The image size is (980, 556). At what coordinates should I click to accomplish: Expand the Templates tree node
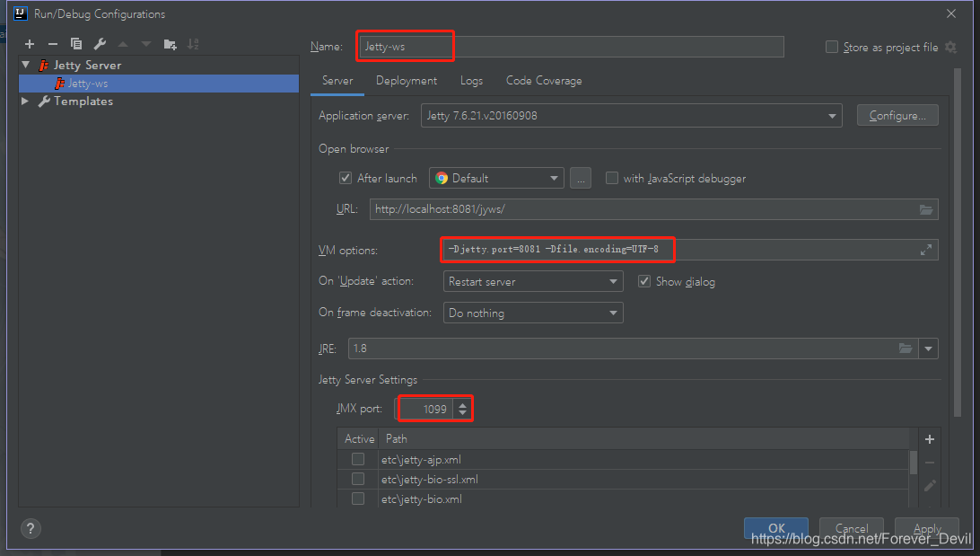(x=26, y=101)
